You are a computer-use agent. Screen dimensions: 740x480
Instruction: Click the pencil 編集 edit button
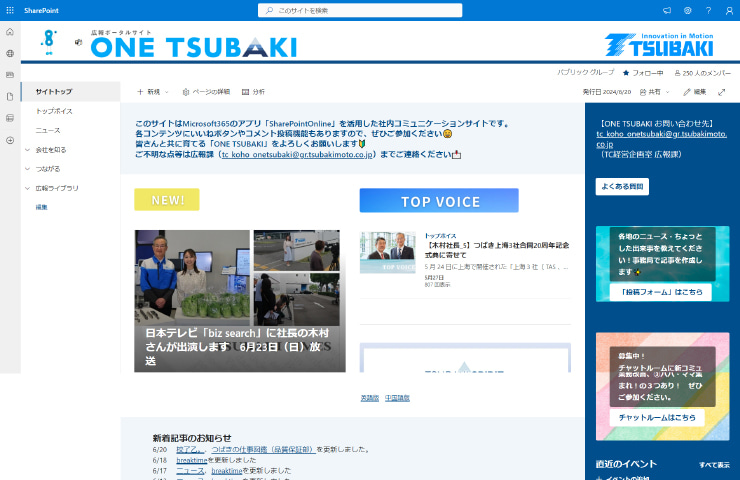(695, 92)
